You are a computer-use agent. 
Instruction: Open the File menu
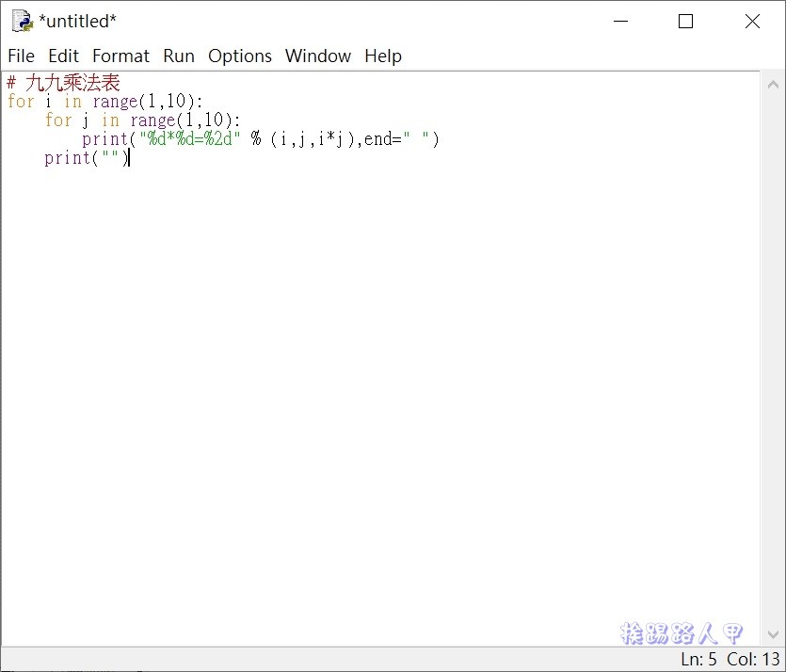pyautogui.click(x=21, y=56)
